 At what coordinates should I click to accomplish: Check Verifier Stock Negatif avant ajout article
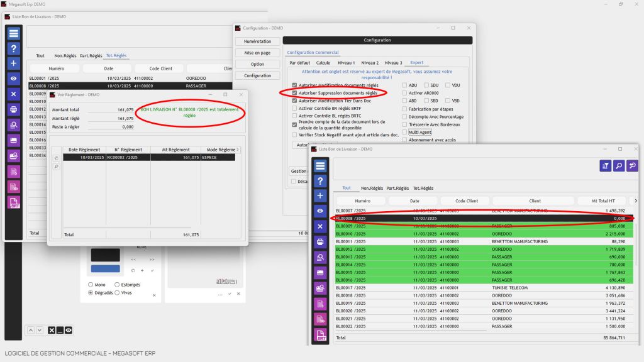pyautogui.click(x=294, y=134)
